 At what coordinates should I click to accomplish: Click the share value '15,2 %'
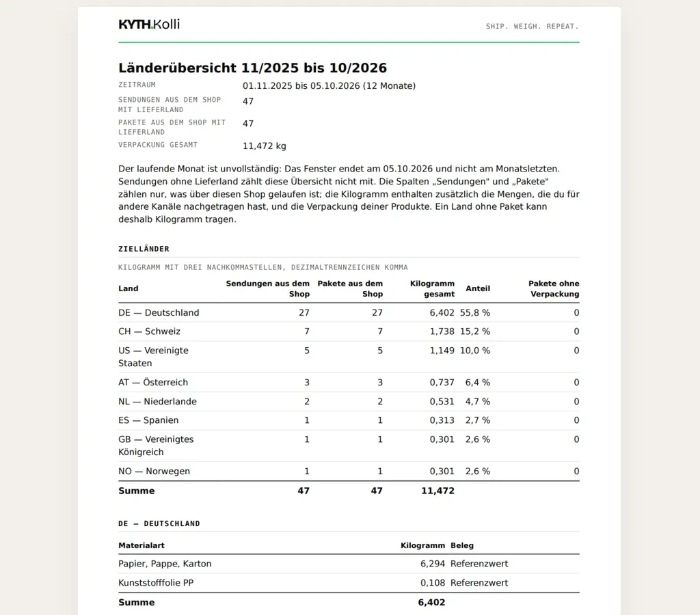475,331
